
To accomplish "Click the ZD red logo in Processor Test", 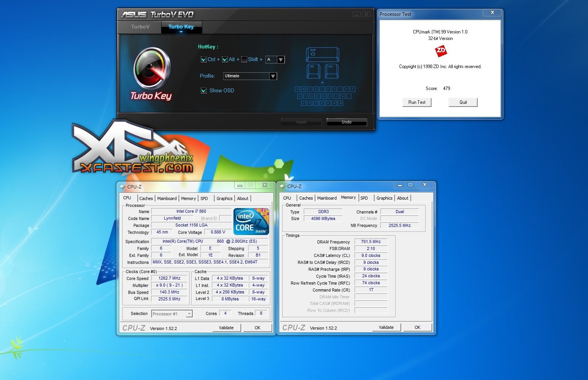I will coord(441,51).
